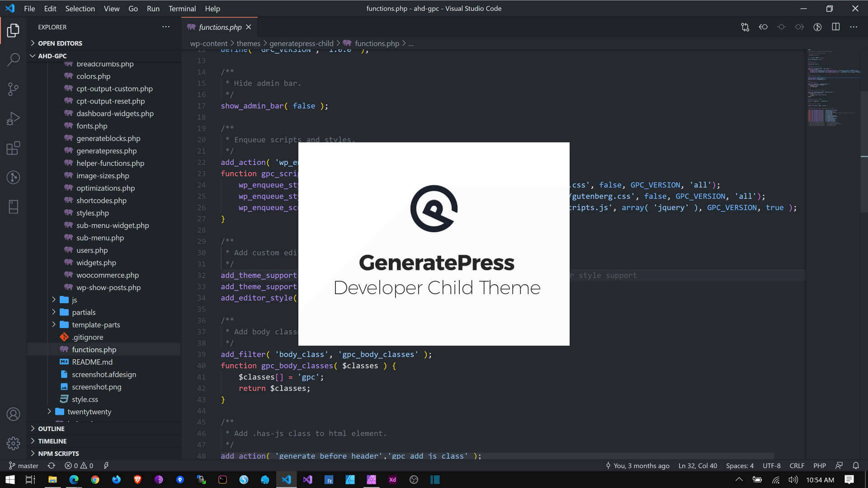Image resolution: width=868 pixels, height=488 pixels.
Task: Open the Extensions view
Action: pyautogui.click(x=14, y=148)
